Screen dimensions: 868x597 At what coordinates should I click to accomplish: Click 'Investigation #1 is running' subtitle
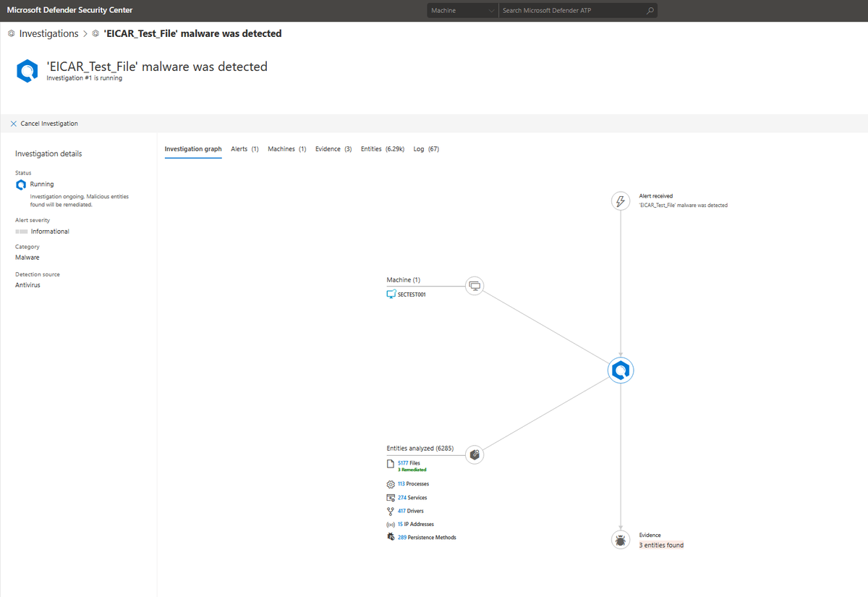(x=84, y=78)
